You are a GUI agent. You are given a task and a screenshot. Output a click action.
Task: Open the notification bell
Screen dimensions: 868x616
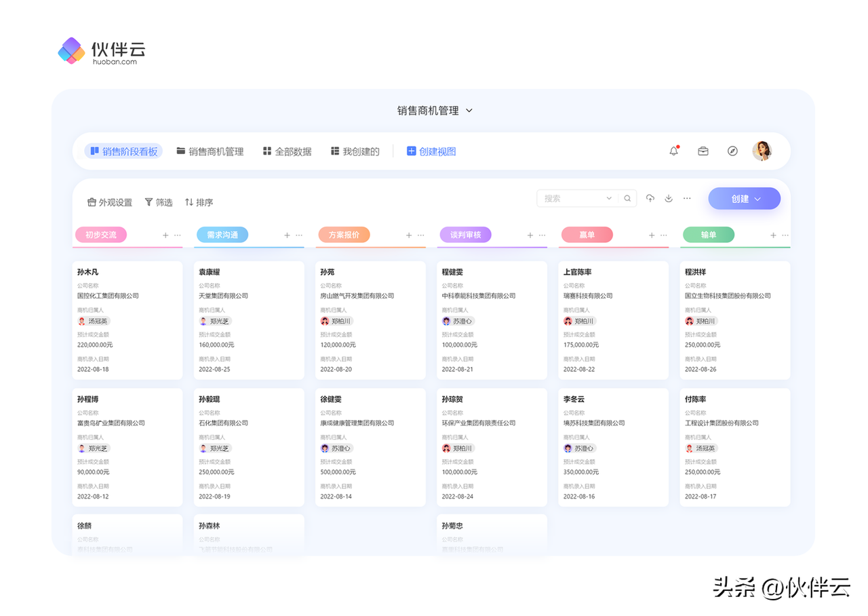(x=673, y=151)
